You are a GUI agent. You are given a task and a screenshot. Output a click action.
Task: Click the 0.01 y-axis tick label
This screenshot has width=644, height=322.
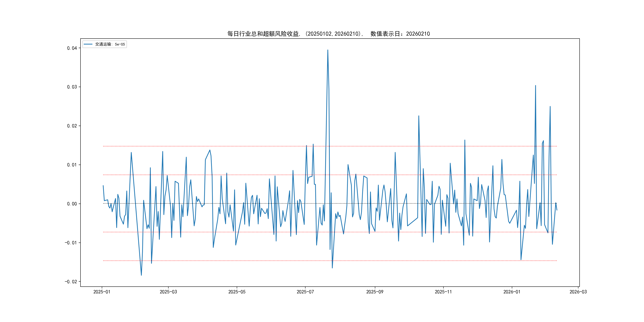click(72, 165)
